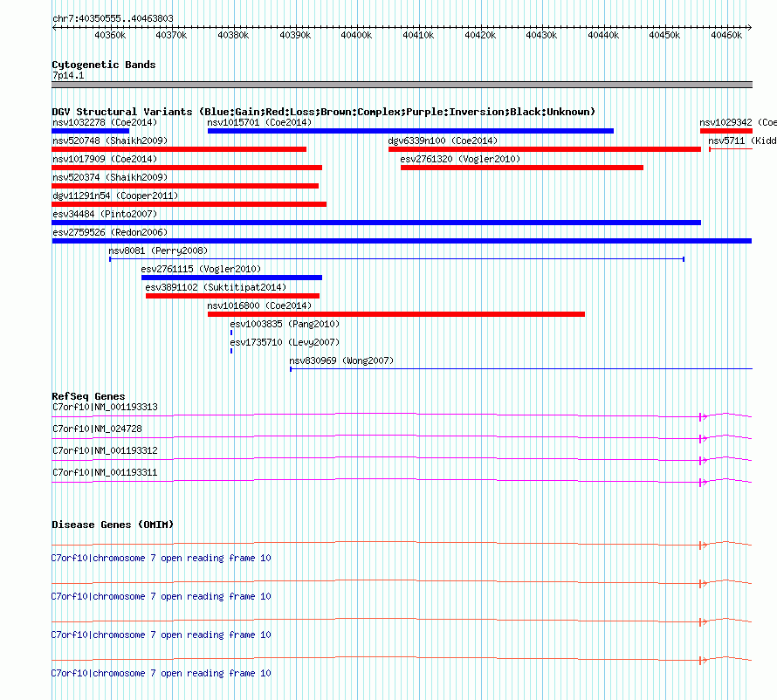Open the second OMIM C7orf10 link
This screenshot has height=700, width=777.
161,596
